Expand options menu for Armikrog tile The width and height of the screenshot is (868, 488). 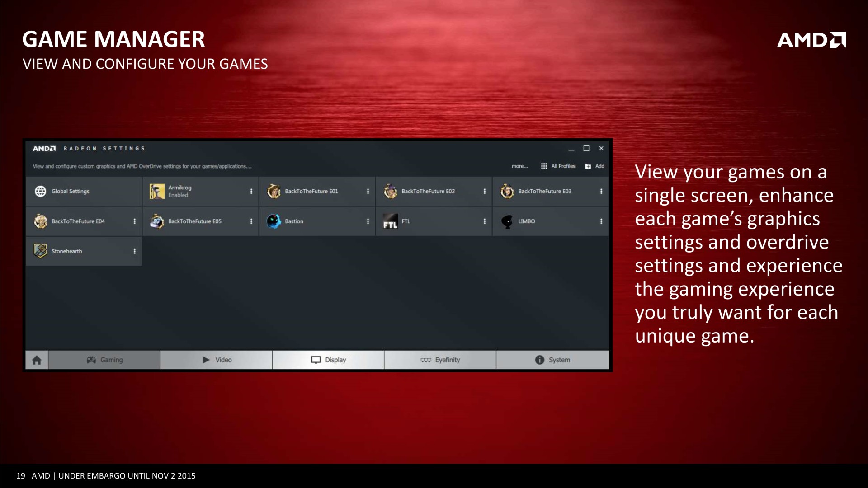[251, 191]
